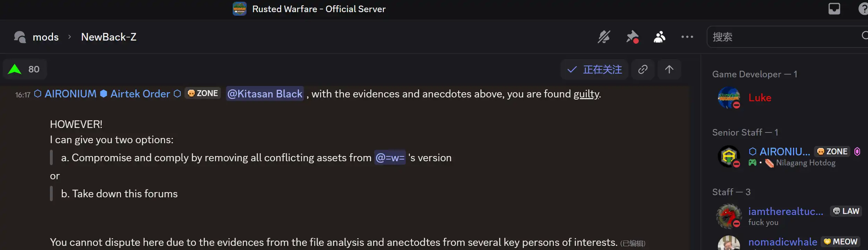
Task: Jump to top with the up arrow button
Action: point(669,70)
